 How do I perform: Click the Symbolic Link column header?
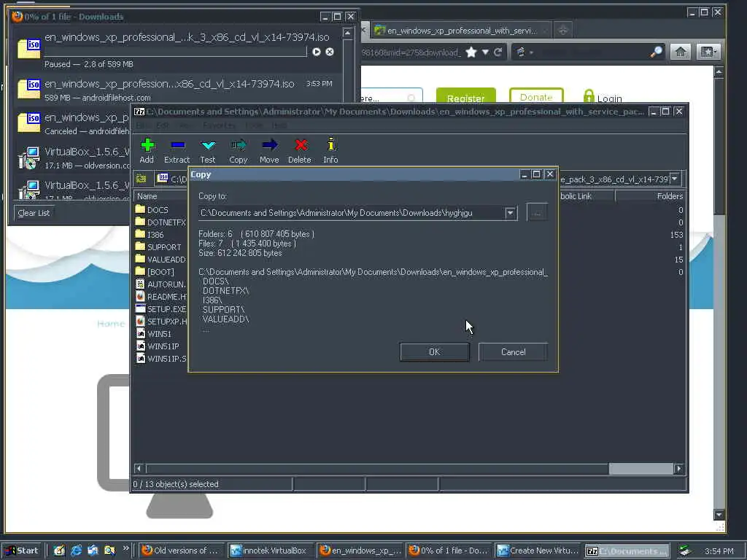point(587,196)
